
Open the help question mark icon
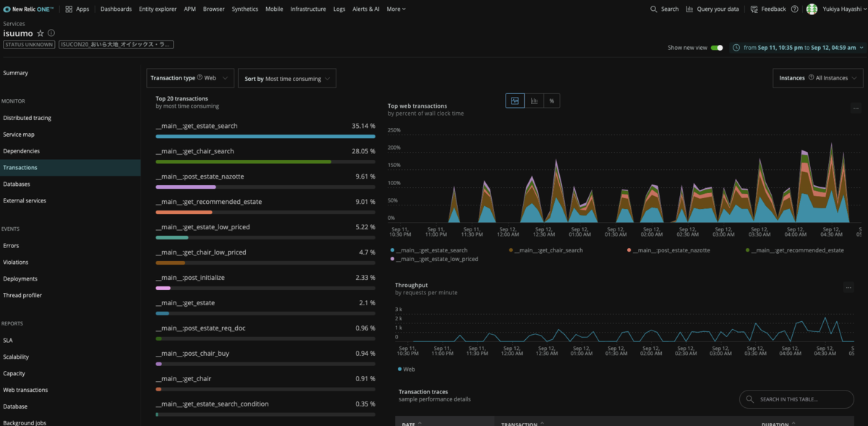click(x=795, y=9)
